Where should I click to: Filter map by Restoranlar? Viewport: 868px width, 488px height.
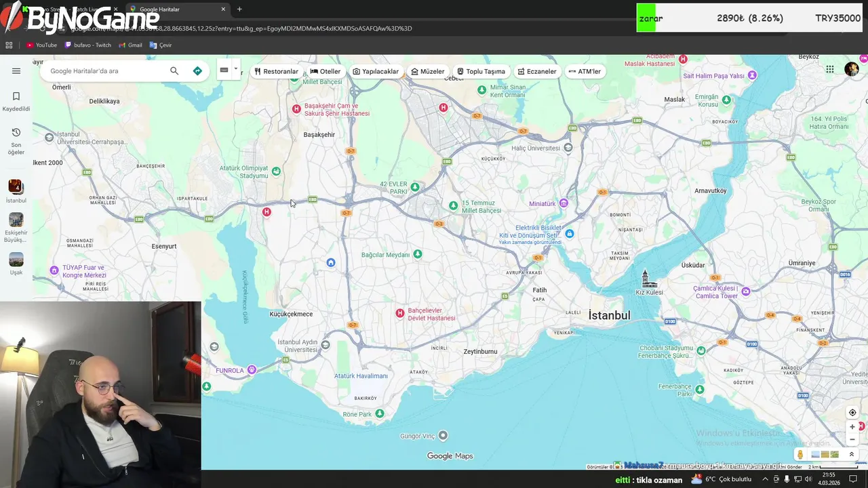point(276,71)
